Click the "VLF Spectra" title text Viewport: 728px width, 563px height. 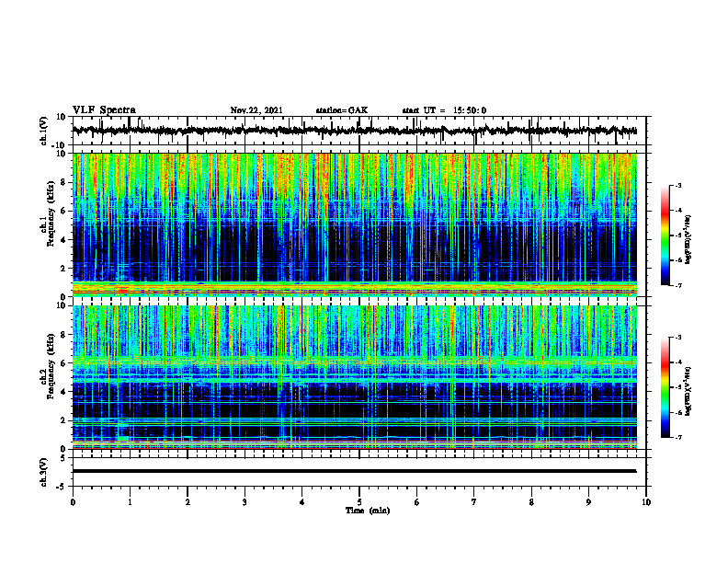click(104, 110)
